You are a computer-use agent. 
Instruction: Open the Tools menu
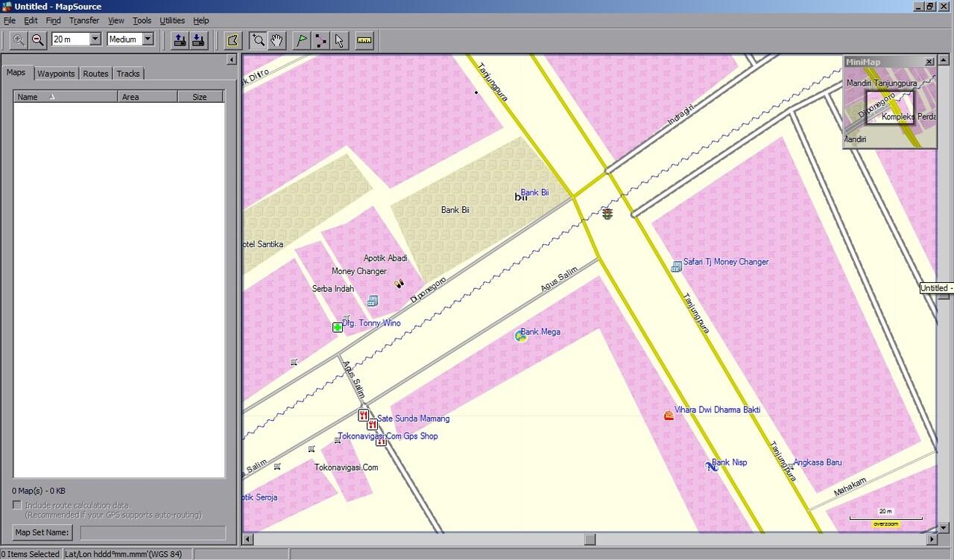tap(142, 21)
